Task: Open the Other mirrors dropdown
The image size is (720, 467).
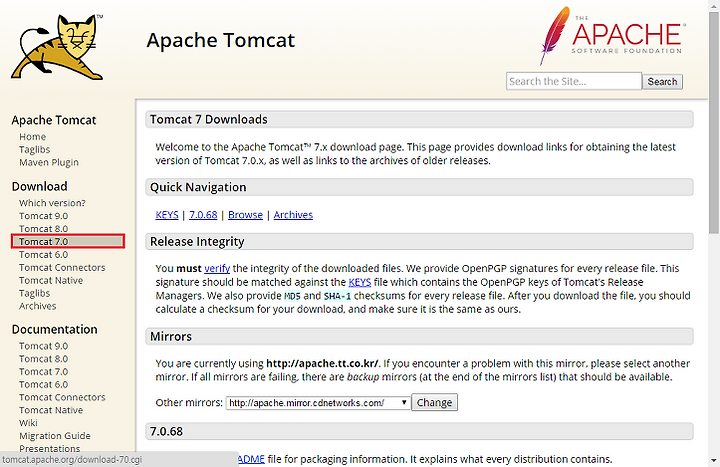Action: point(318,403)
